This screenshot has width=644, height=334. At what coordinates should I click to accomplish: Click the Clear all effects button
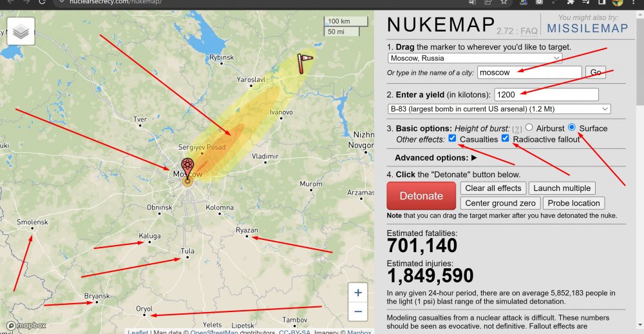493,188
